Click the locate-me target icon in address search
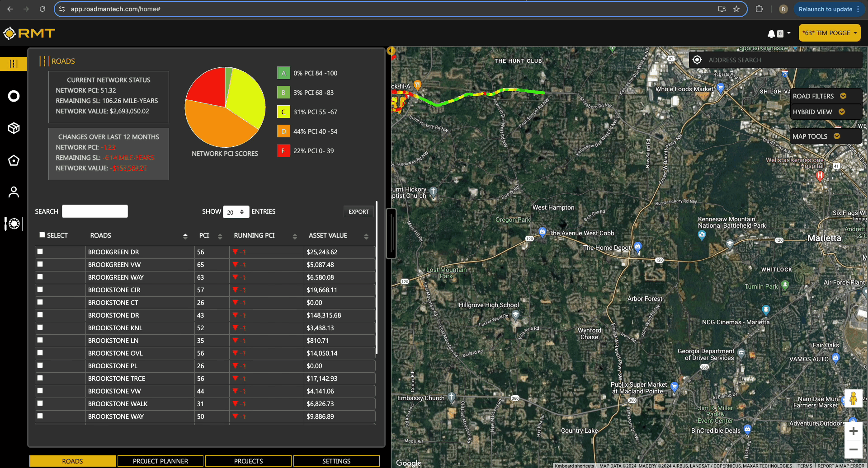Screen dimensions: 868x468 [x=697, y=60]
